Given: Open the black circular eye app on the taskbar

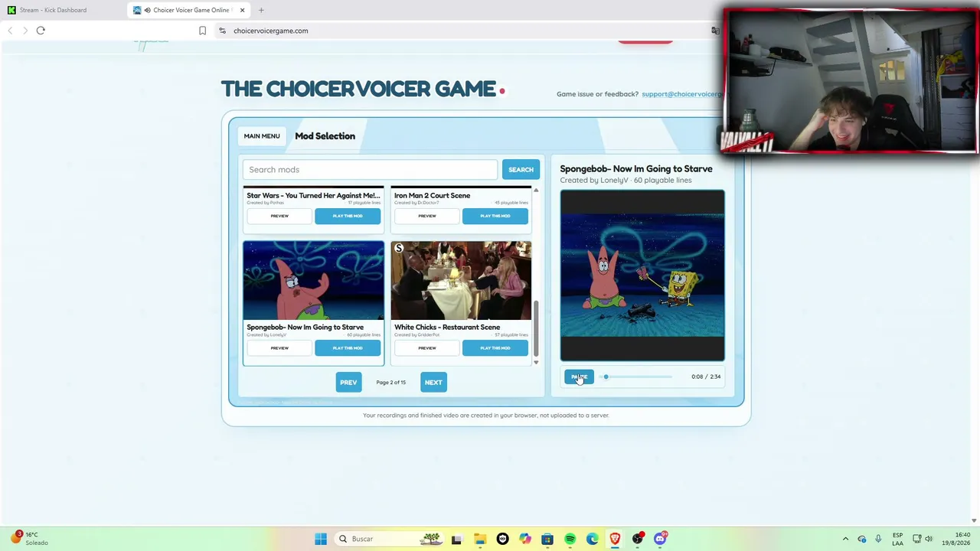Looking at the screenshot, I should (502, 539).
